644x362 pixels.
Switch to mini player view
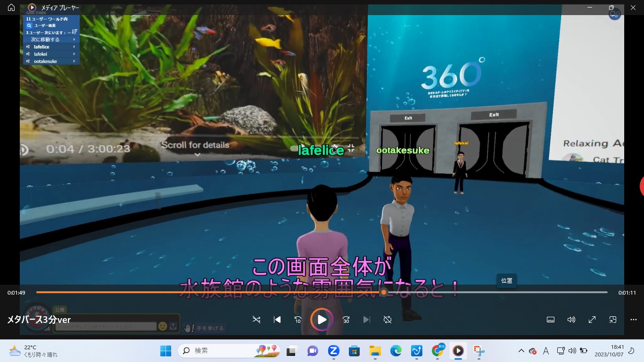tap(613, 320)
